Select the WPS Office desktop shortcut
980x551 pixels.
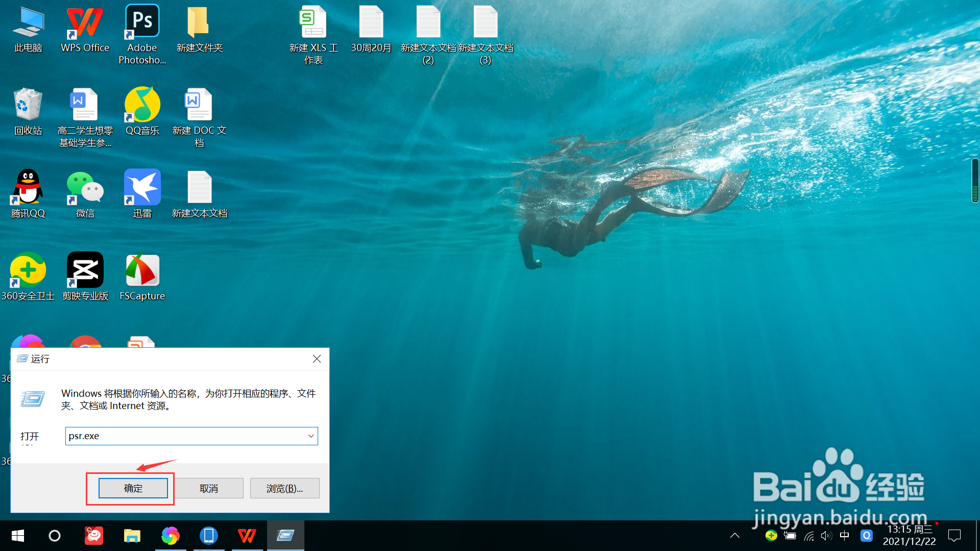85,30
